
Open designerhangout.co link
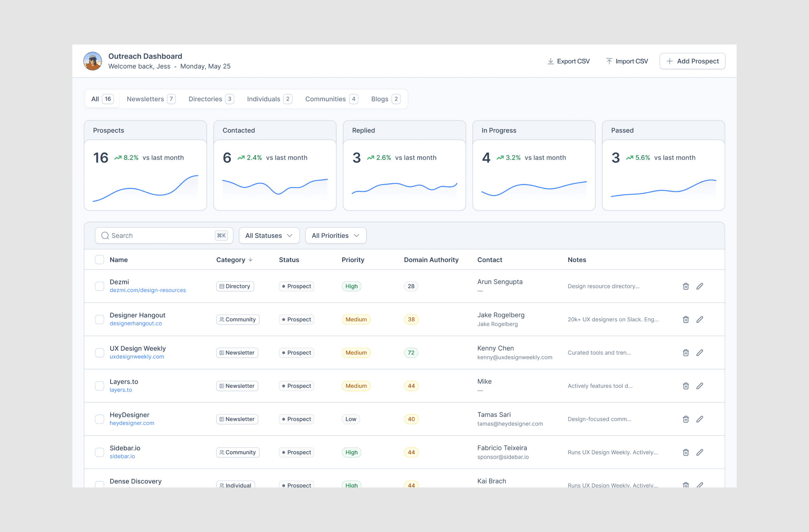click(x=136, y=324)
